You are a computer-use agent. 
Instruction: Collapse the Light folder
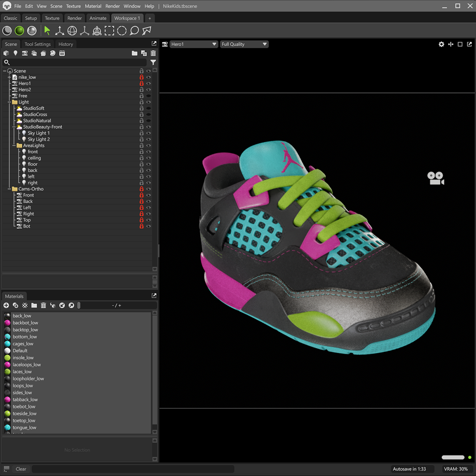click(x=9, y=102)
